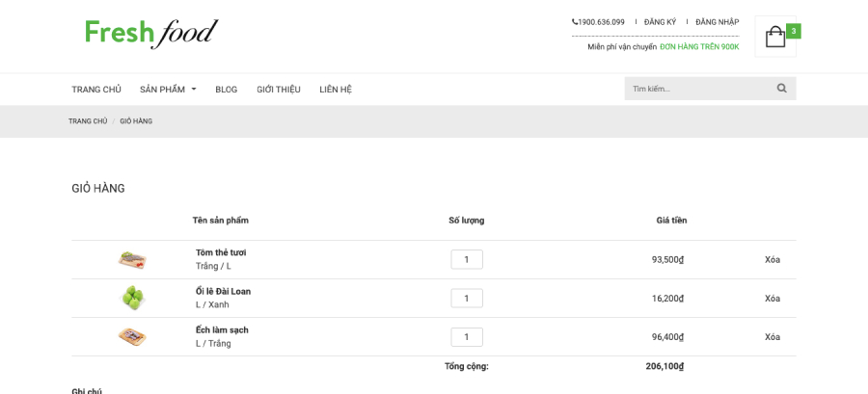The width and height of the screenshot is (868, 394).
Task: Go to Trang chủ in navigation
Action: pyautogui.click(x=96, y=90)
